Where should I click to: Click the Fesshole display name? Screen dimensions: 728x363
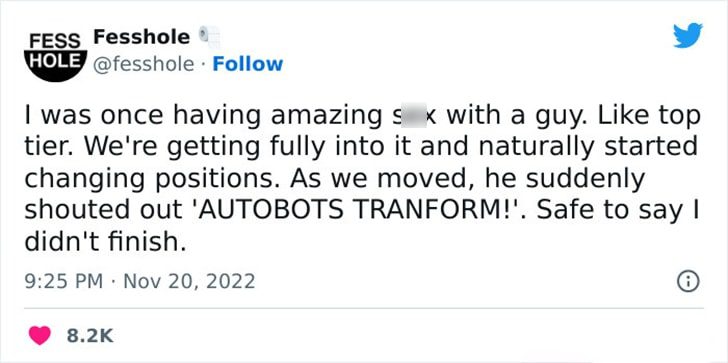coord(142,37)
